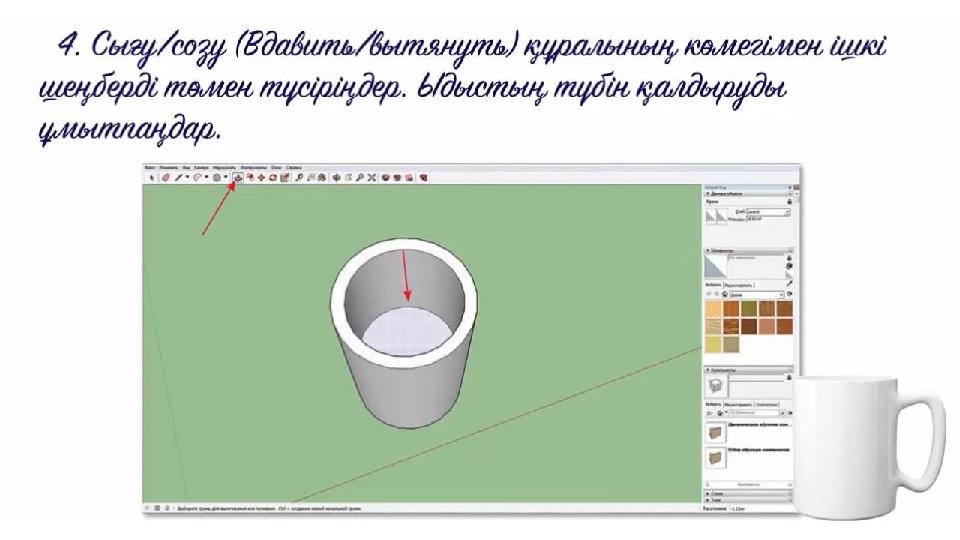Viewport: 960px width, 540px height.
Task: Open the Справка menu
Action: tap(294, 168)
